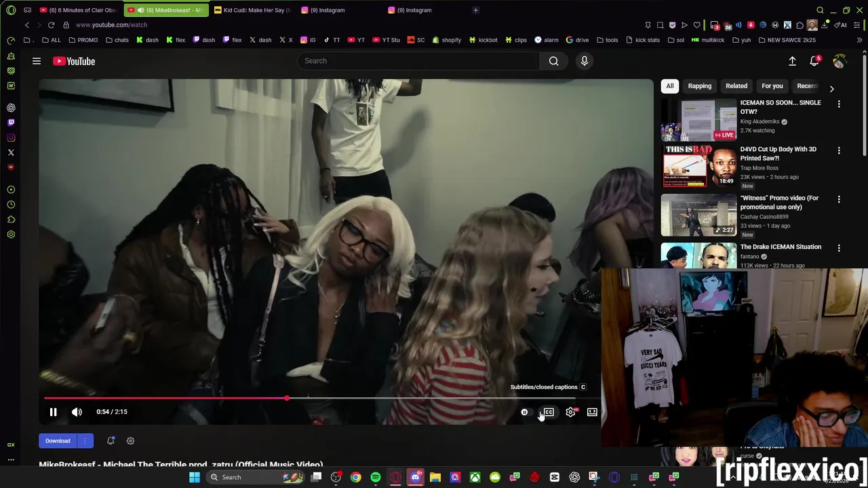Select the Rapping filter chip
Image resolution: width=868 pixels, height=488 pixels.
[700, 86]
